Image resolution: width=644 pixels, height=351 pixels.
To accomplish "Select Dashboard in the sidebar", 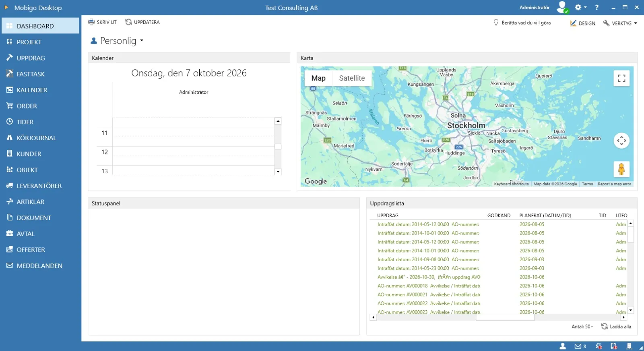I will click(x=40, y=26).
